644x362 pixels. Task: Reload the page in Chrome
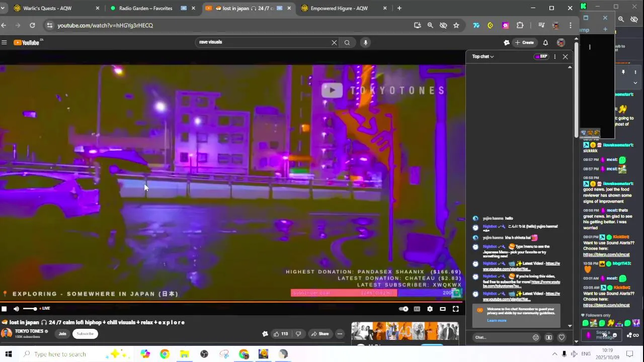[x=32, y=25]
